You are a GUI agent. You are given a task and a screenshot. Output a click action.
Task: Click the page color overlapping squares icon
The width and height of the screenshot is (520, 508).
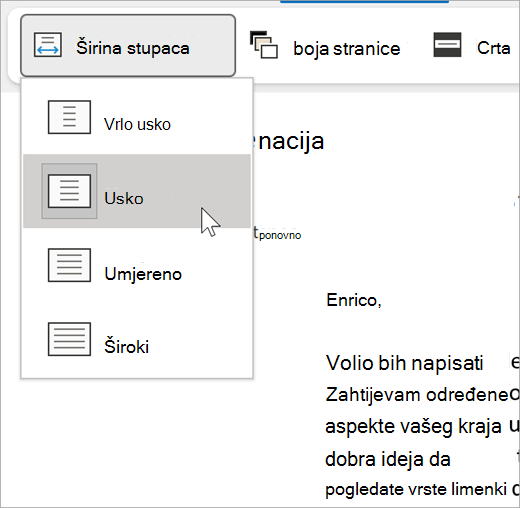click(x=264, y=45)
